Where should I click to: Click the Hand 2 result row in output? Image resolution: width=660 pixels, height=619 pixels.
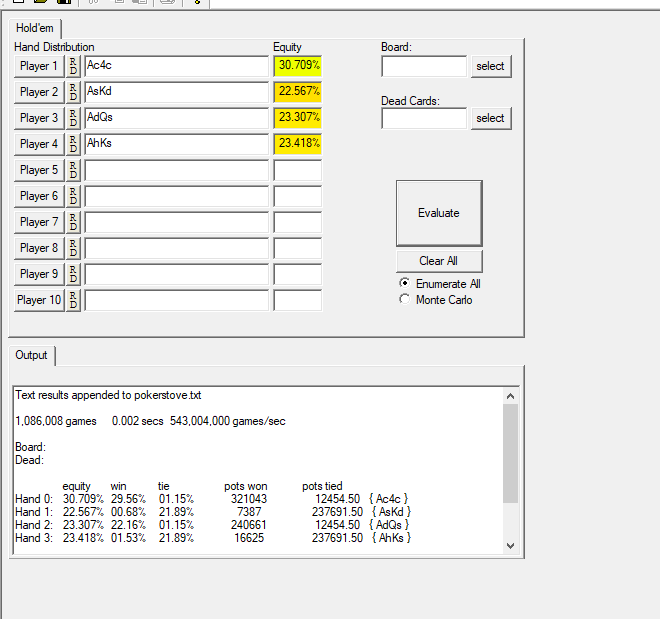tap(213, 525)
